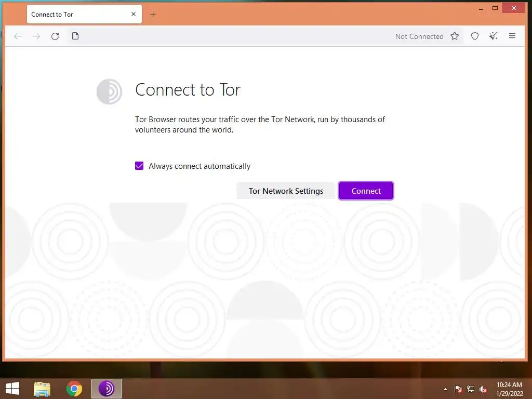The width and height of the screenshot is (532, 399).
Task: Minimize the Tor Browser window
Action: tap(481, 8)
